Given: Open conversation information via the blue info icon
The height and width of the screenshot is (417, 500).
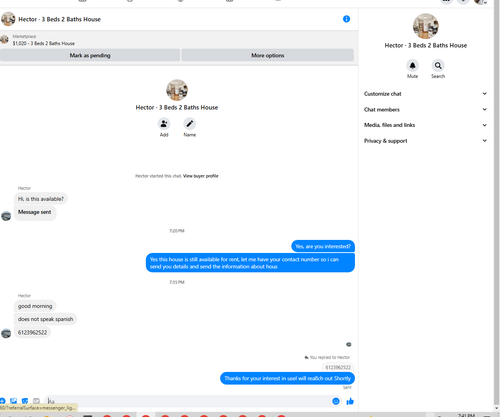Looking at the screenshot, I should [346, 19].
